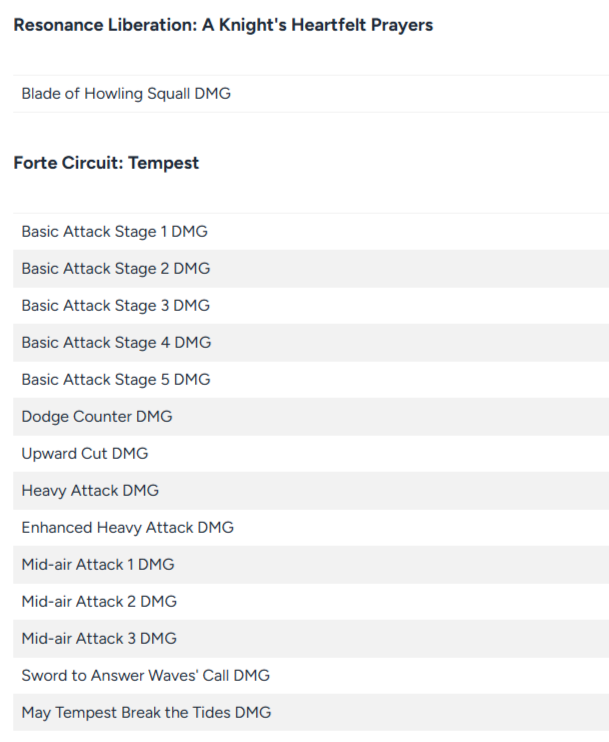
Task: Click Mid-air Attack 2 DMG entry
Action: [x=99, y=602]
